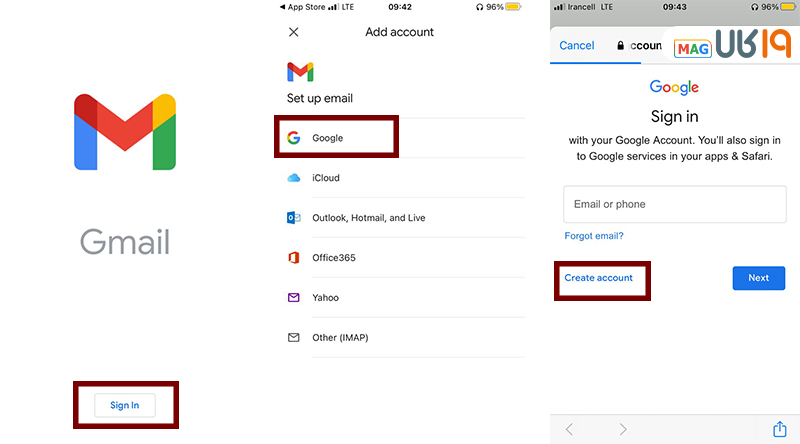The height and width of the screenshot is (444, 800).
Task: Choose Yahoo from the provider list
Action: tap(325, 298)
